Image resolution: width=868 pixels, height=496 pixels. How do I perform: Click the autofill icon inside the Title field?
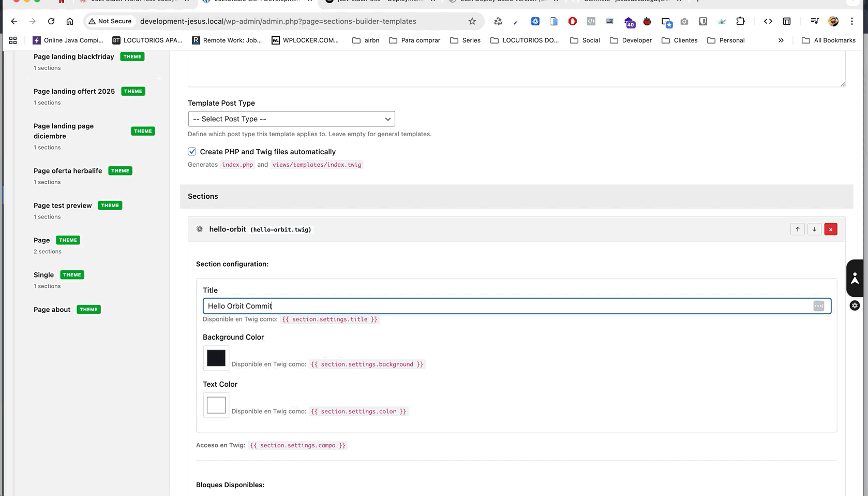pyautogui.click(x=818, y=306)
